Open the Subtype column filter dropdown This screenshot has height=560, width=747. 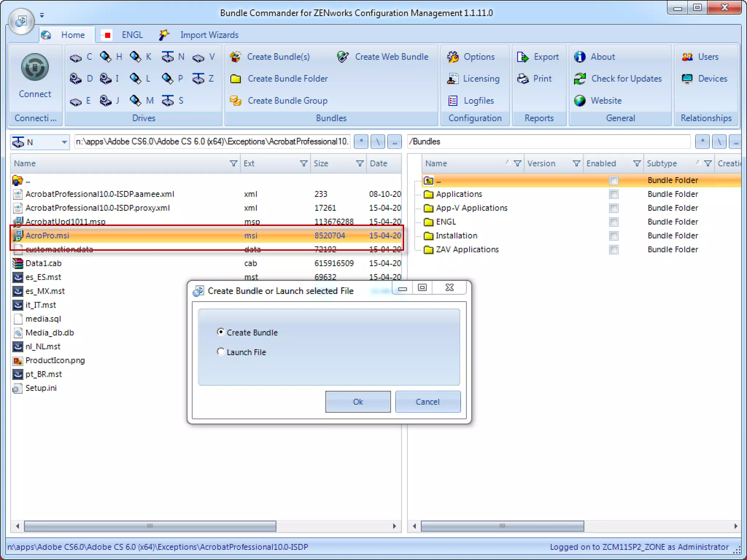[708, 164]
